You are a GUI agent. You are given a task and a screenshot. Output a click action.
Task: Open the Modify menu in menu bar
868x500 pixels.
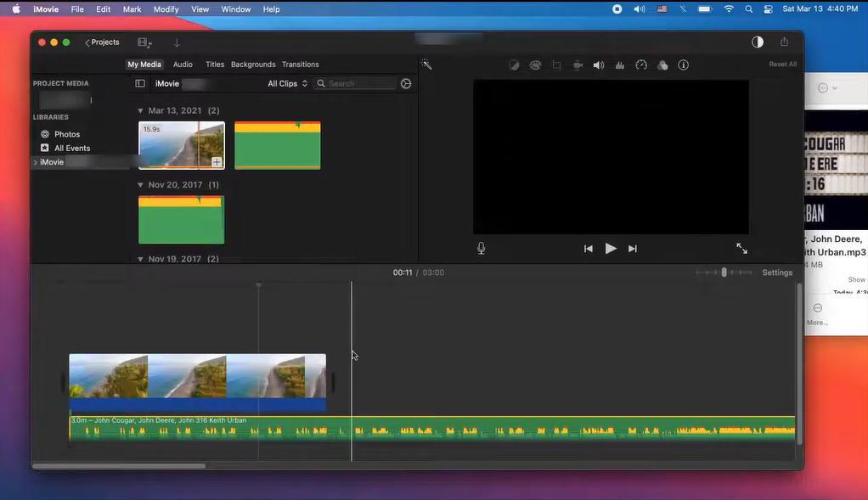click(x=166, y=8)
